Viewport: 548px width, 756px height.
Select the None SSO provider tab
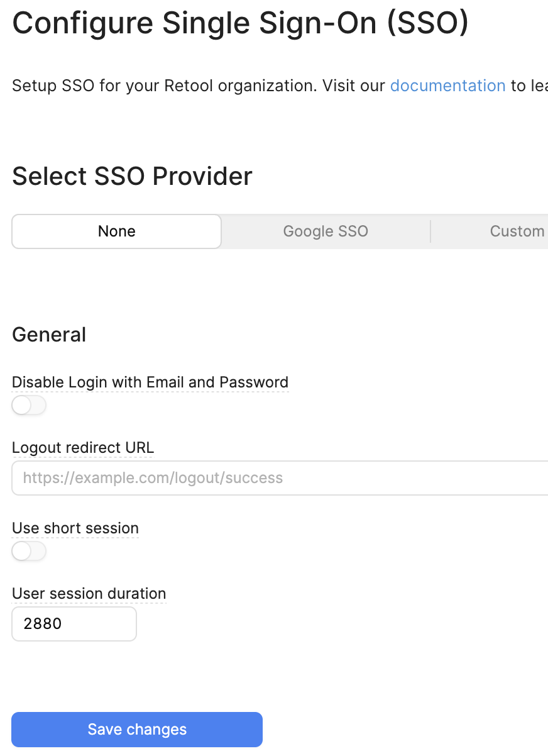pyautogui.click(x=117, y=231)
